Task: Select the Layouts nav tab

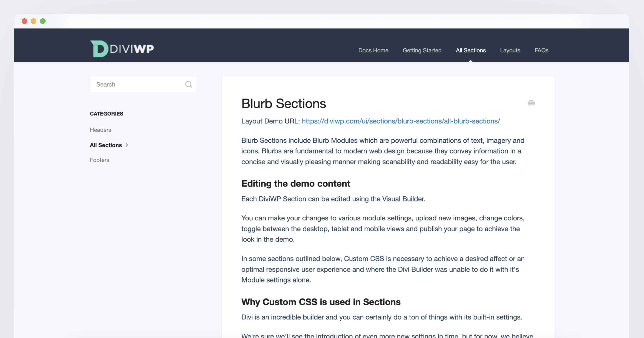Action: point(510,50)
